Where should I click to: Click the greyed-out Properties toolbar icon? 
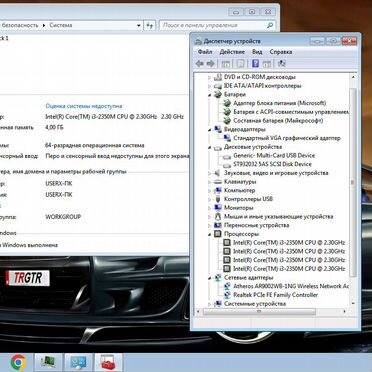240,64
